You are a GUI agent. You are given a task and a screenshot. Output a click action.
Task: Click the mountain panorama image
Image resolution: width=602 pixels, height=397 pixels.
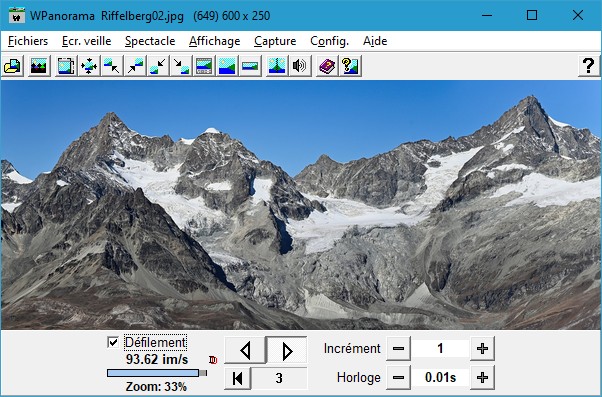click(301, 205)
